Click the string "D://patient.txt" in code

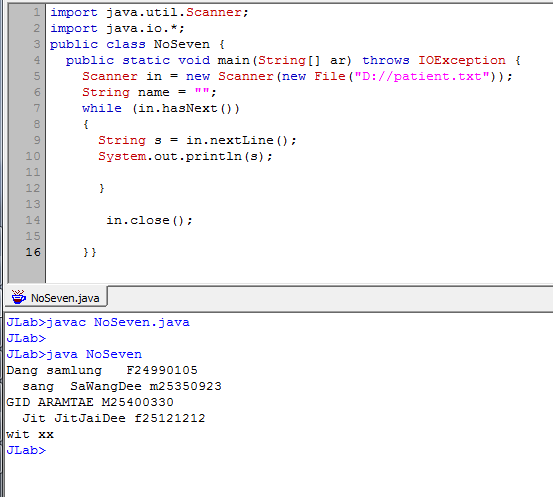[422, 76]
